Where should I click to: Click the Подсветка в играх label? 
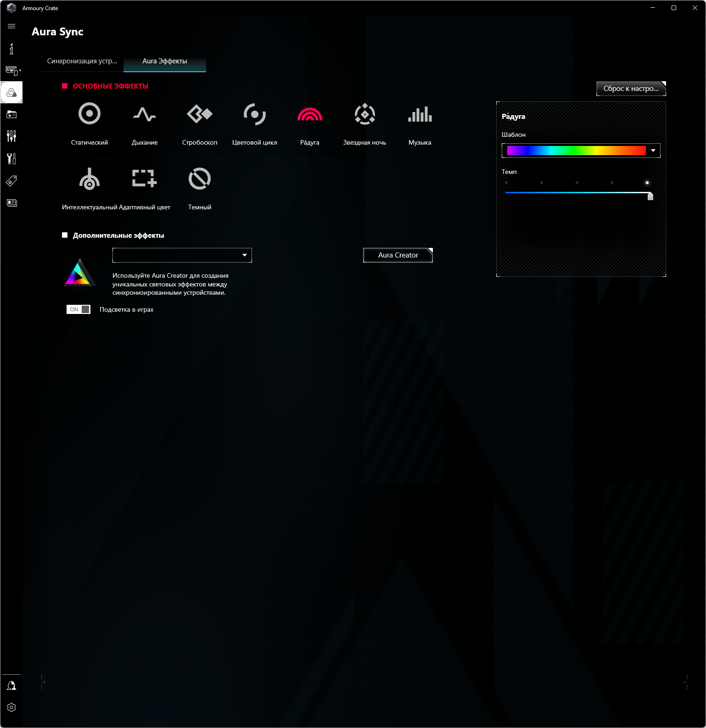127,310
